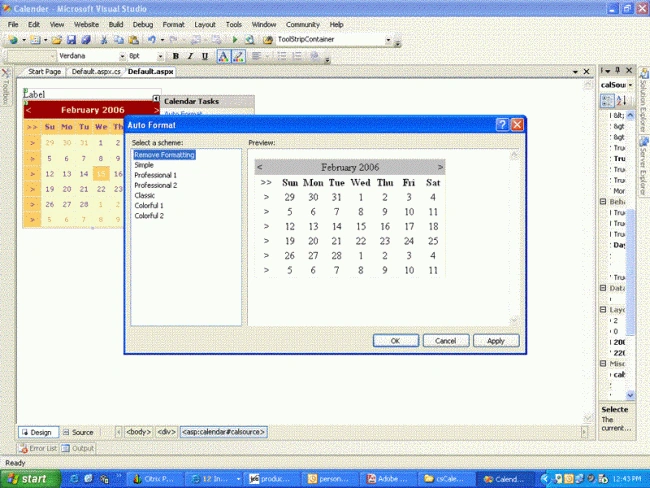650x488 pixels.
Task: Switch to Design view tab
Action: pos(38,432)
